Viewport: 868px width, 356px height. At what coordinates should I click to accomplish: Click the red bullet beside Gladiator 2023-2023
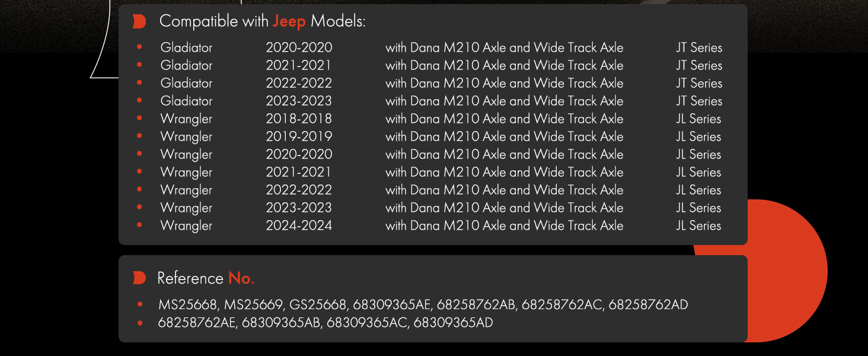tap(139, 100)
